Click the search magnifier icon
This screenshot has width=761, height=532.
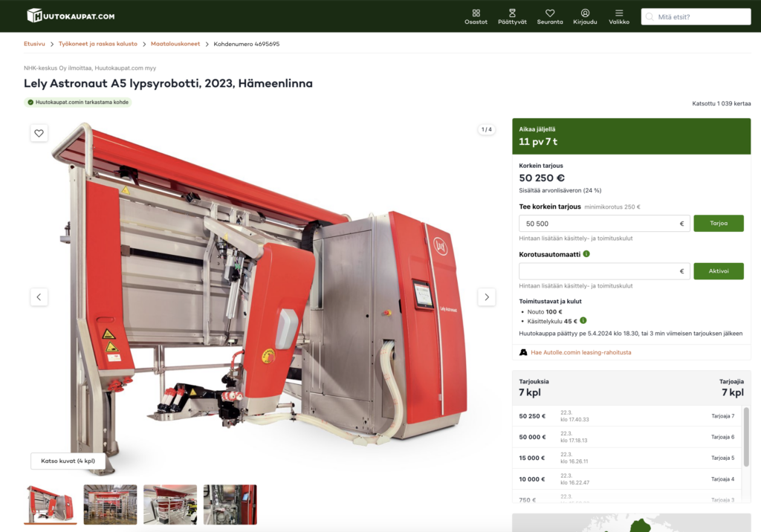point(650,16)
